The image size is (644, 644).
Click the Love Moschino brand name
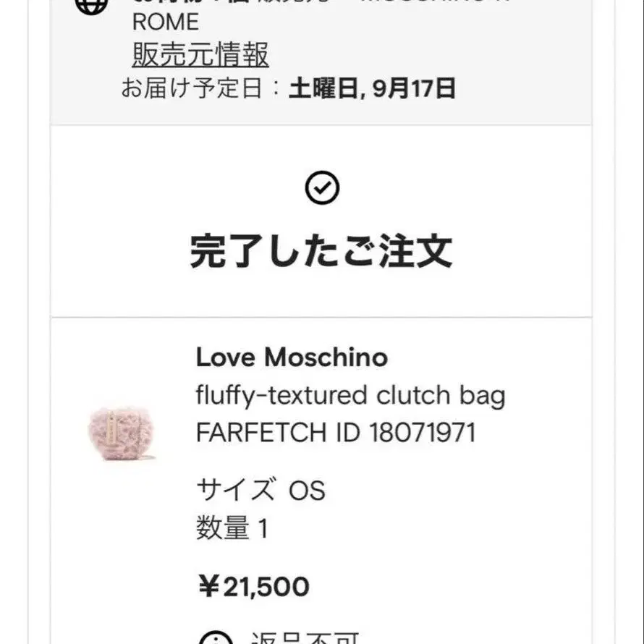(292, 357)
